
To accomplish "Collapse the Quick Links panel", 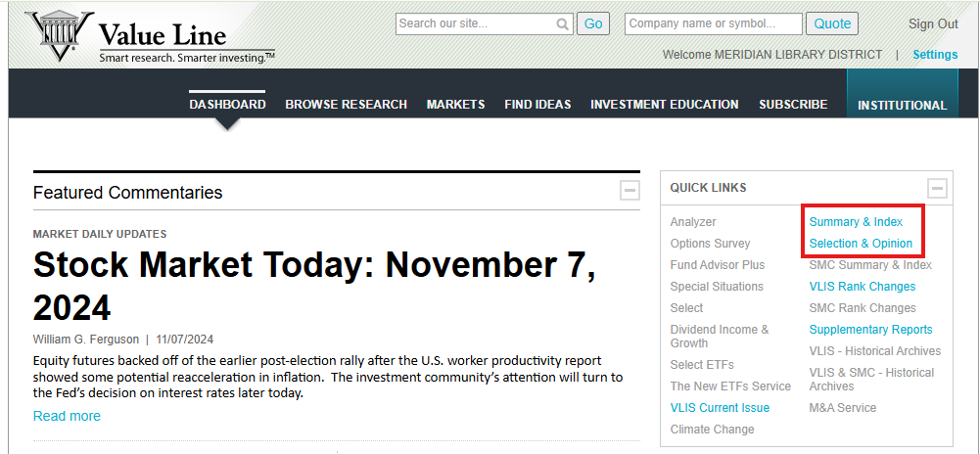I will [x=937, y=189].
